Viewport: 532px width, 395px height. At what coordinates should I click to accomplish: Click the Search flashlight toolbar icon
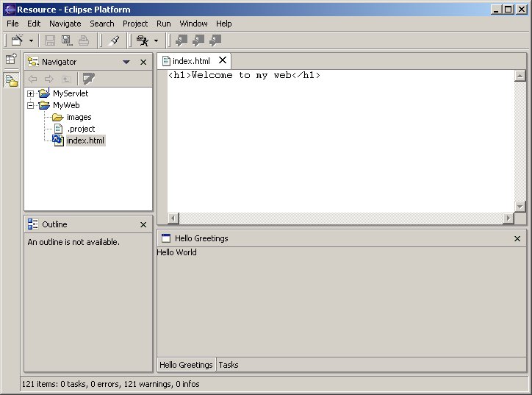tap(114, 40)
